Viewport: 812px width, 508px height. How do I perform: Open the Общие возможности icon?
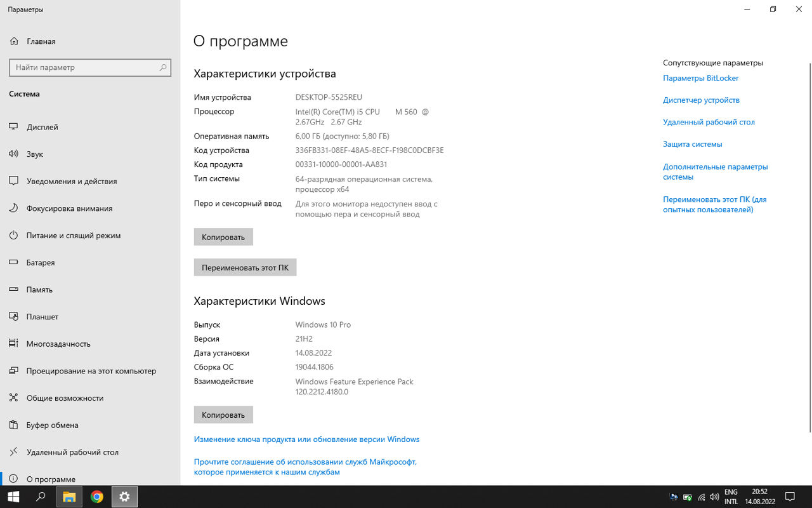(x=13, y=398)
